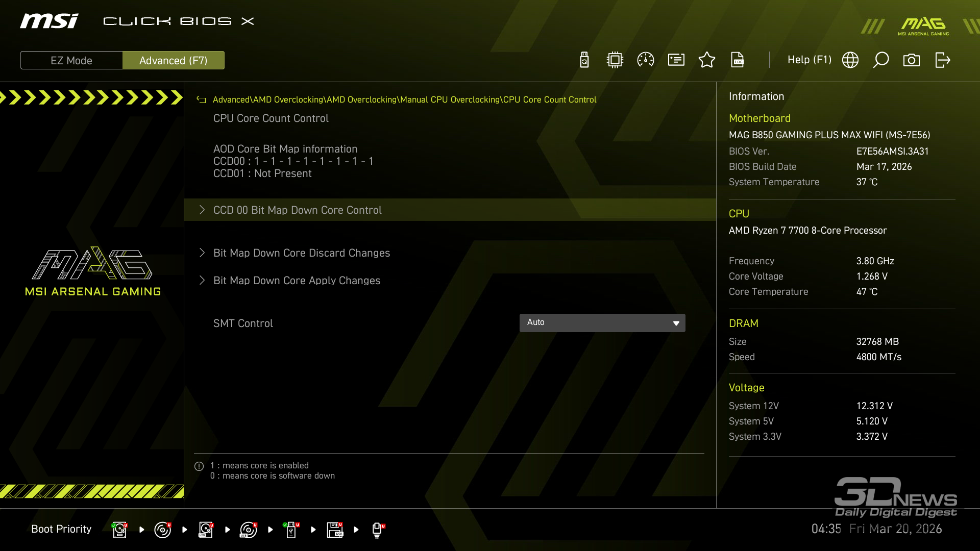Expand Bit Map Down Core Apply Changes
The image size is (980, 551).
297,281
